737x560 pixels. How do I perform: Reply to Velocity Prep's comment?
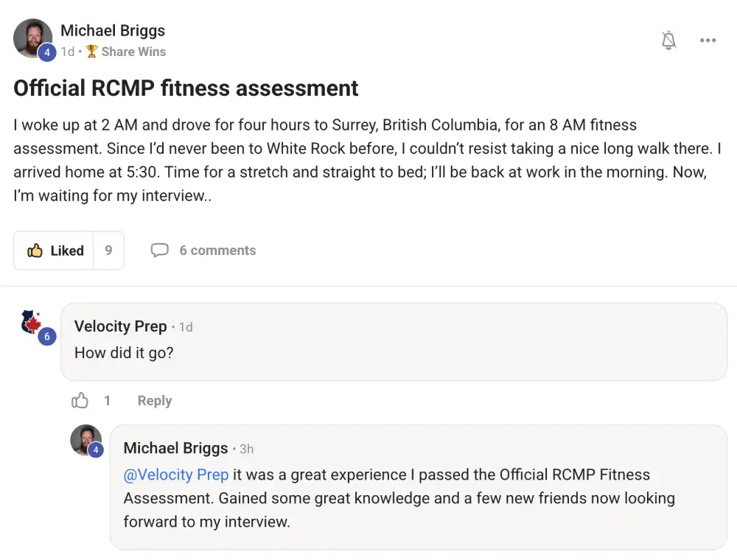click(x=155, y=401)
